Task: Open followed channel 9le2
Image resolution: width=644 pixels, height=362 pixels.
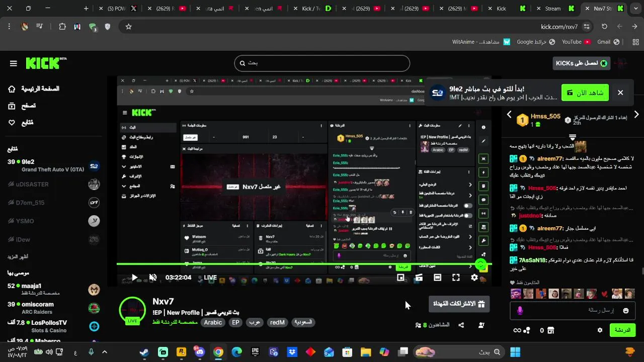Action: (53, 165)
